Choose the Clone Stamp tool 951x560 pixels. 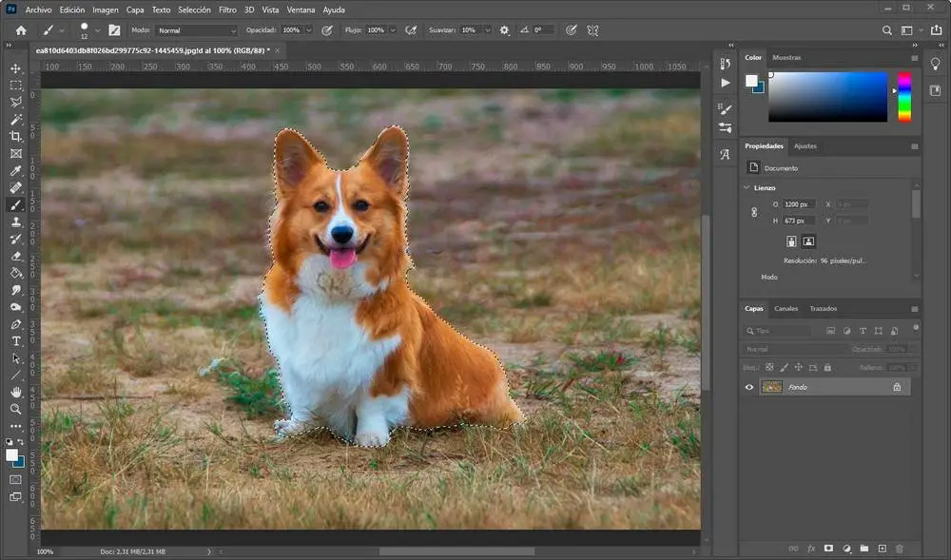(x=16, y=222)
